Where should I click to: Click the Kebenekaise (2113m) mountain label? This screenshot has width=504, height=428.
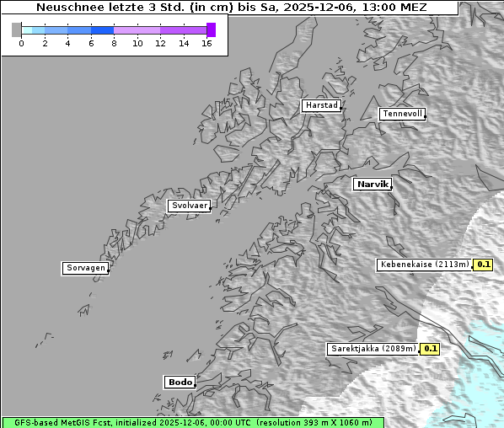pyautogui.click(x=424, y=265)
